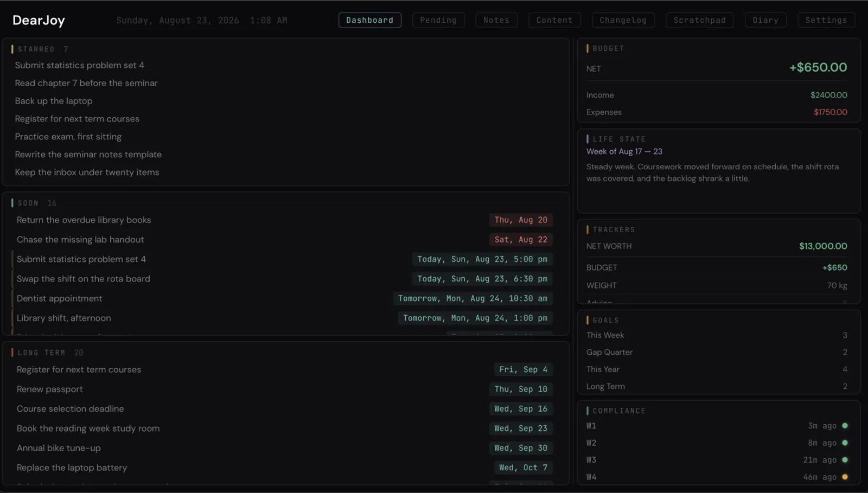The image size is (868, 493).
Task: Select the W3 compliance row
Action: tap(717, 460)
